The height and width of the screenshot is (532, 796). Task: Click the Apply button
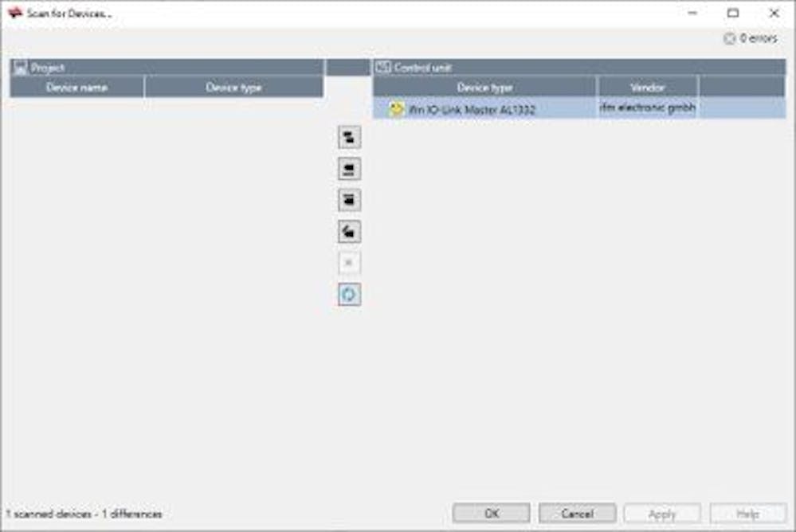(662, 514)
